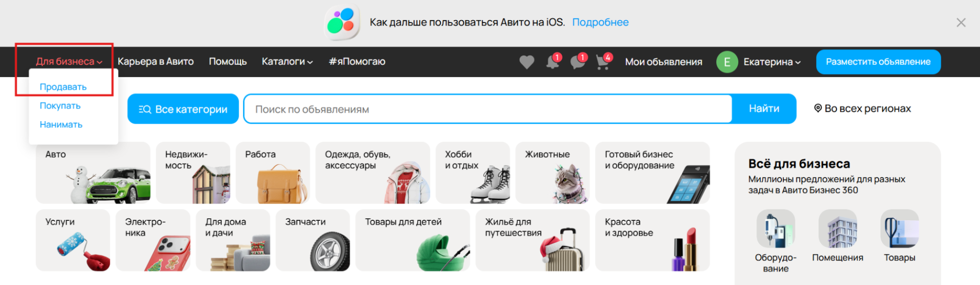Screen dimensions: 980x285
Task: Close the iOS banner with X
Action: 961,23
